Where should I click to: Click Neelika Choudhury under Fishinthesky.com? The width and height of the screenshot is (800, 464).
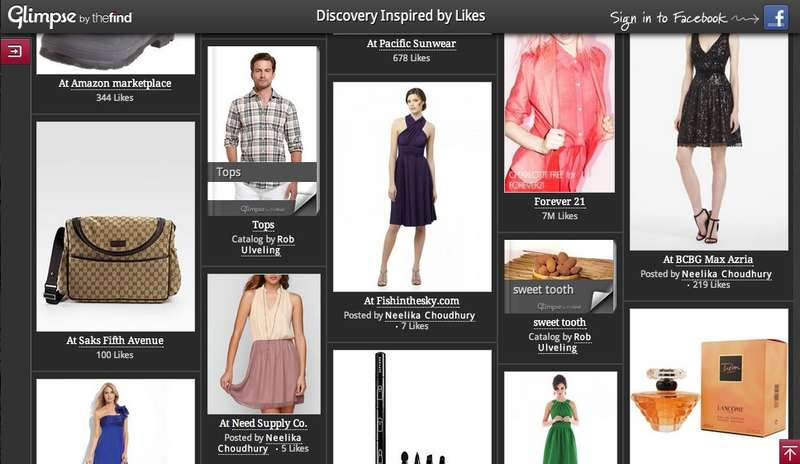430,315
